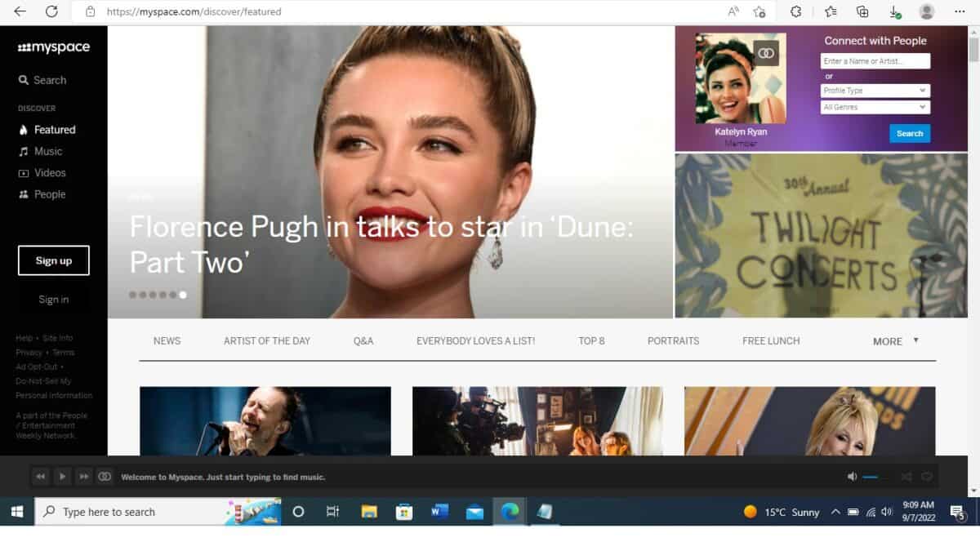Select the PORTRAITS tab

coord(673,341)
